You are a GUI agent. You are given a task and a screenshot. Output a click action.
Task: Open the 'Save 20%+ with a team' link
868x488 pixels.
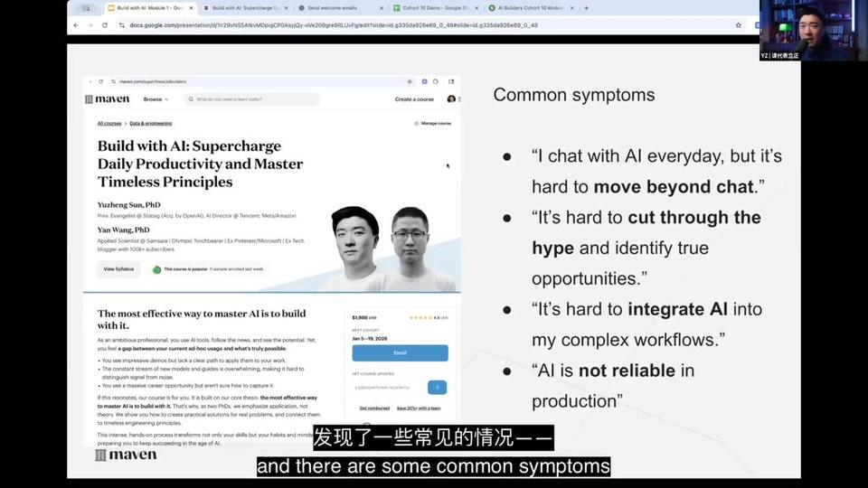coord(419,408)
